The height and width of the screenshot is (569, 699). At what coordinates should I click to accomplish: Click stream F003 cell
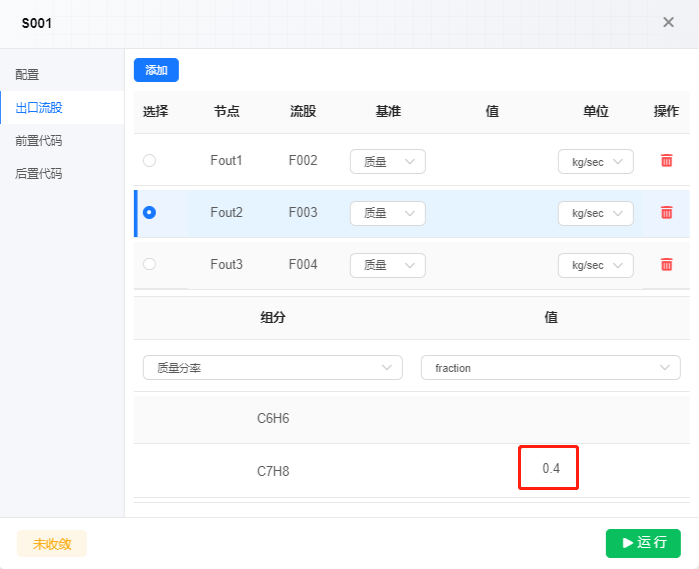pos(303,212)
